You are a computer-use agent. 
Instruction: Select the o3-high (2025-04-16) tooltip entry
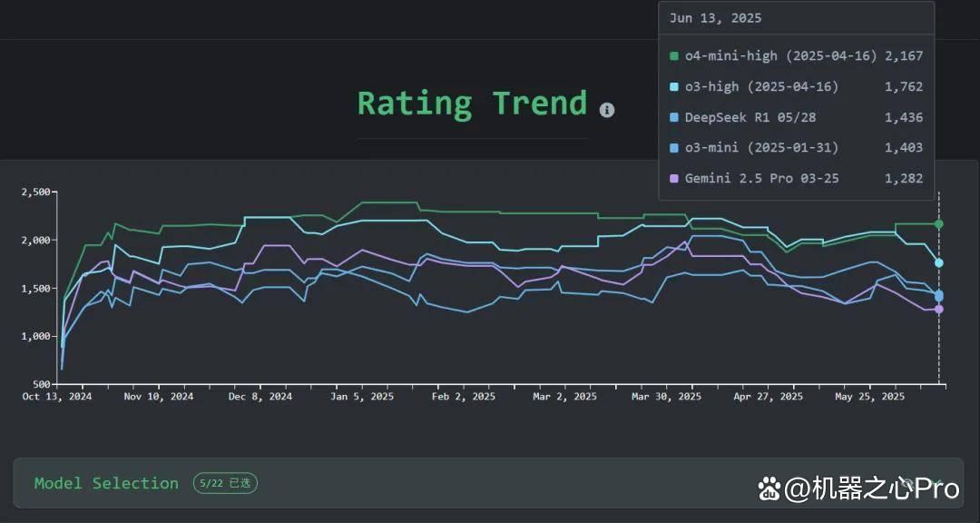point(797,86)
